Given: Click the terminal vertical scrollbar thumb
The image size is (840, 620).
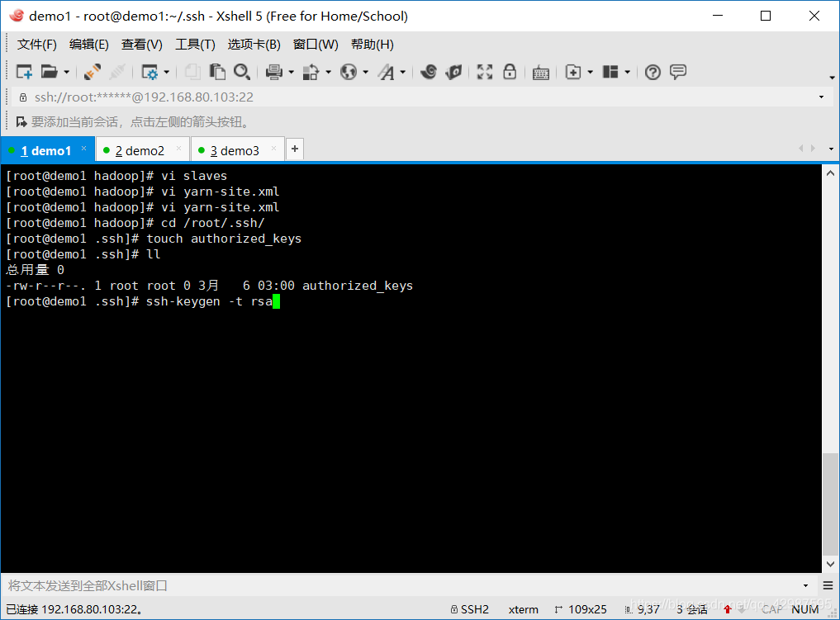Looking at the screenshot, I should [x=830, y=504].
